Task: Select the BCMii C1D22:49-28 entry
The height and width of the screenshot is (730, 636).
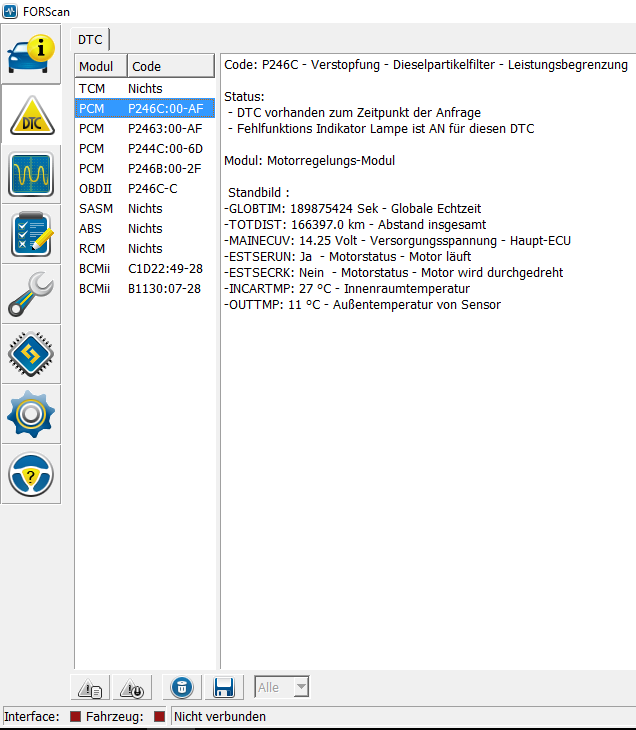Action: coord(145,268)
